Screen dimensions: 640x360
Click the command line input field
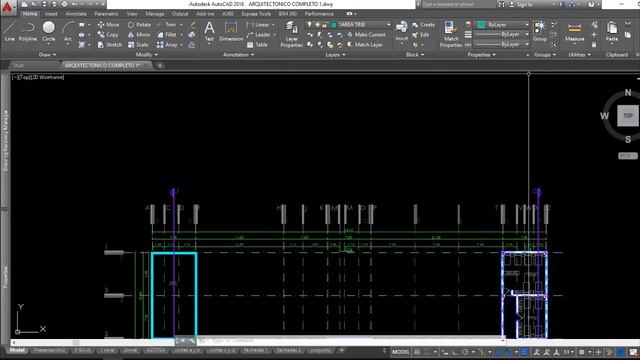coord(350,340)
